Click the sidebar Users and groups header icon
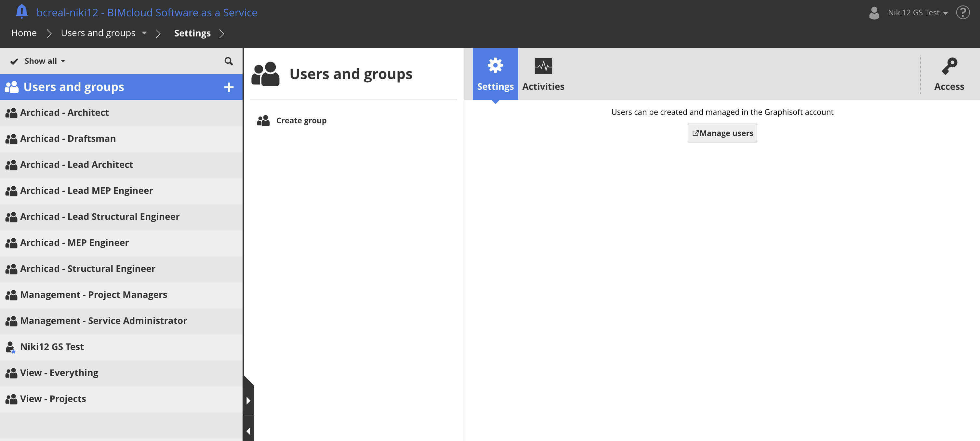This screenshot has width=980, height=441. coord(11,87)
